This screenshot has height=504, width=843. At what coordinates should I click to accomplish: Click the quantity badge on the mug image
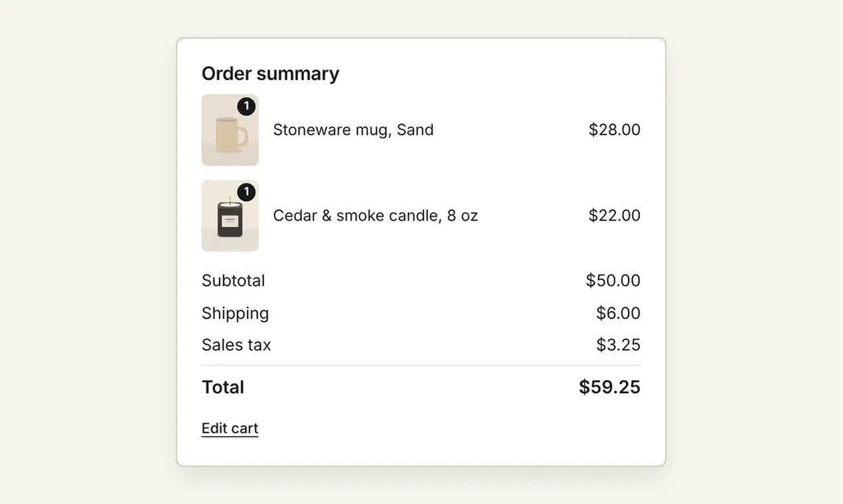click(x=246, y=106)
